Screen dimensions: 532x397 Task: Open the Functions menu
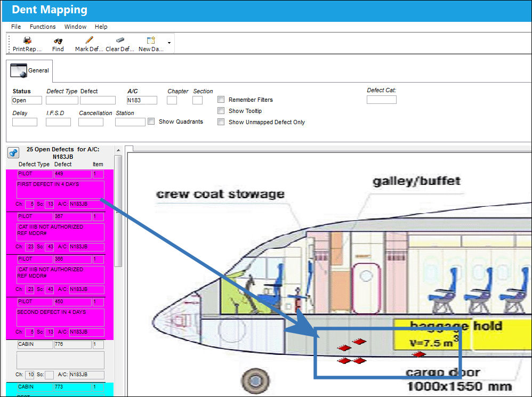[x=43, y=27]
